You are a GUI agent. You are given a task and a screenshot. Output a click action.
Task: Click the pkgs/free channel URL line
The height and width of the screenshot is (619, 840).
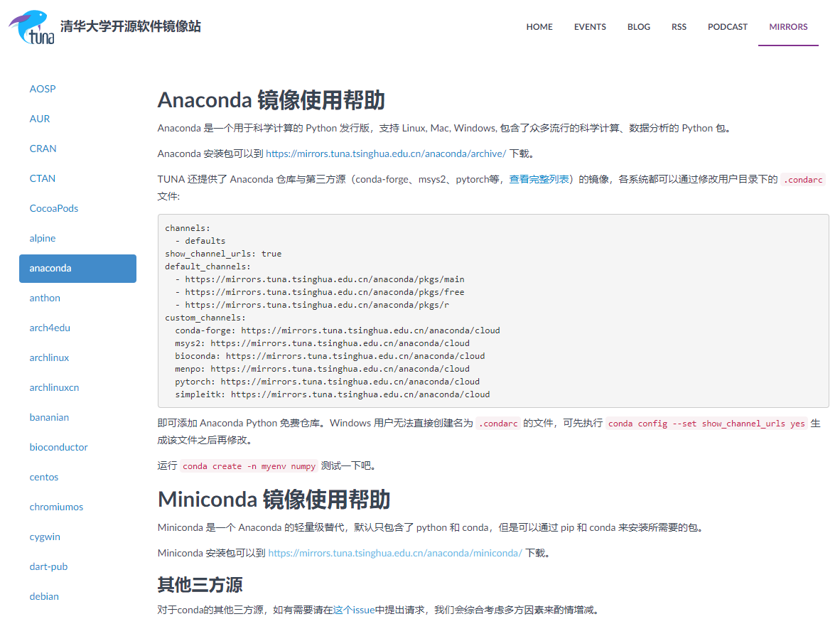coord(320,292)
